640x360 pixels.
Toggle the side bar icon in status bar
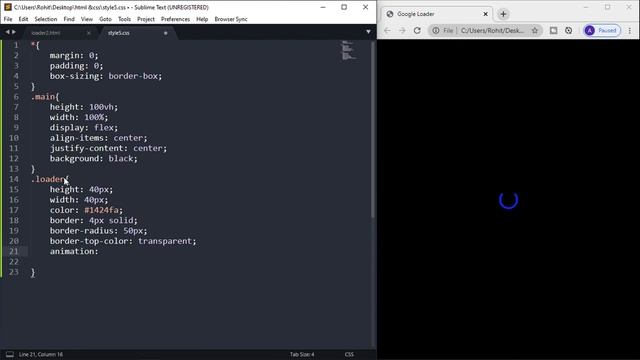click(10, 354)
